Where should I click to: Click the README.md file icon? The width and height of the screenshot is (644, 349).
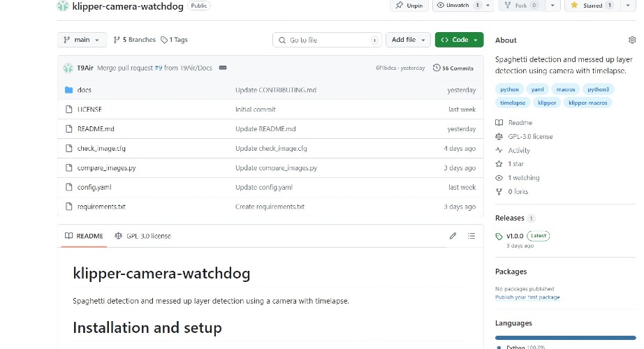[68, 128]
